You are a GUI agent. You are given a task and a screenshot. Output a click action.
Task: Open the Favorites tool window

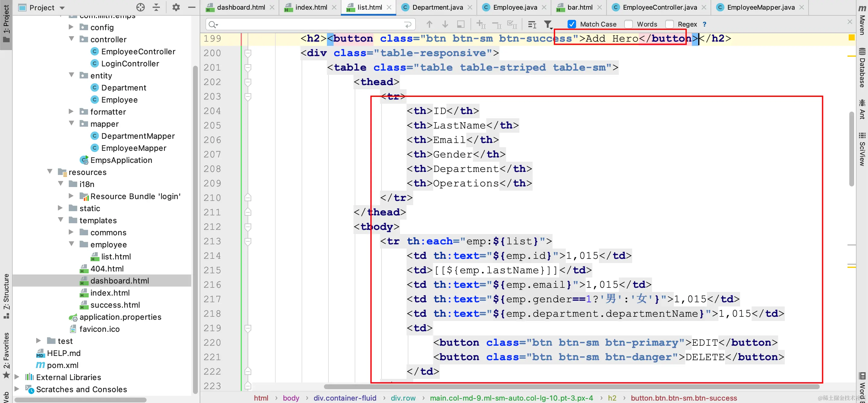point(6,355)
